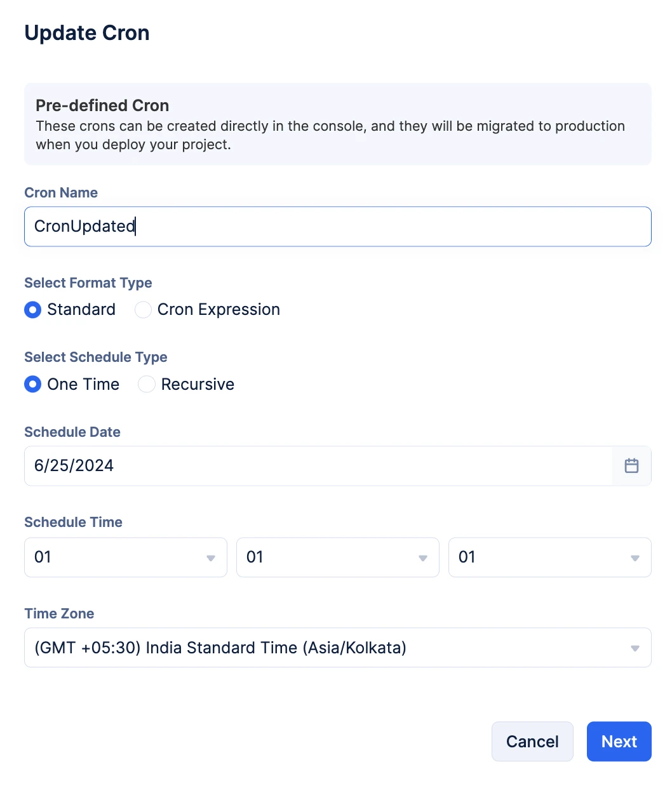Click the Time Zone field label
The image size is (672, 786).
point(59,614)
